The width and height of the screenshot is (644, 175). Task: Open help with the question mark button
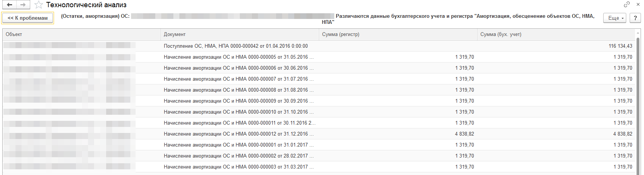pyautogui.click(x=635, y=18)
